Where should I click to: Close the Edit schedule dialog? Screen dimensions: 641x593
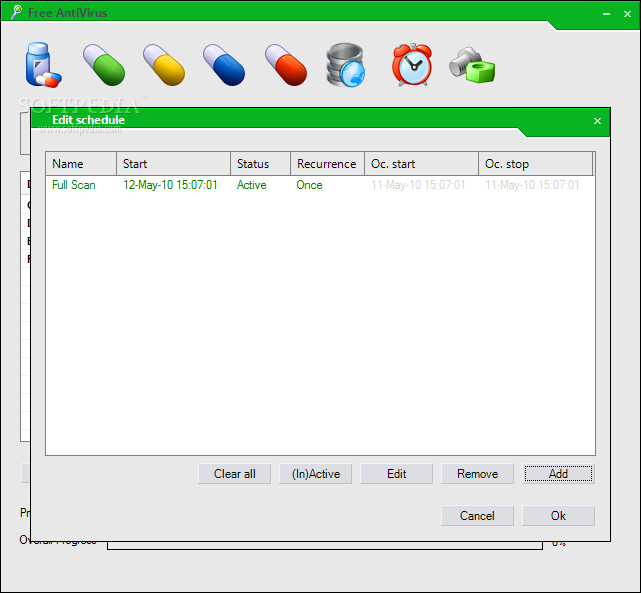coord(597,121)
